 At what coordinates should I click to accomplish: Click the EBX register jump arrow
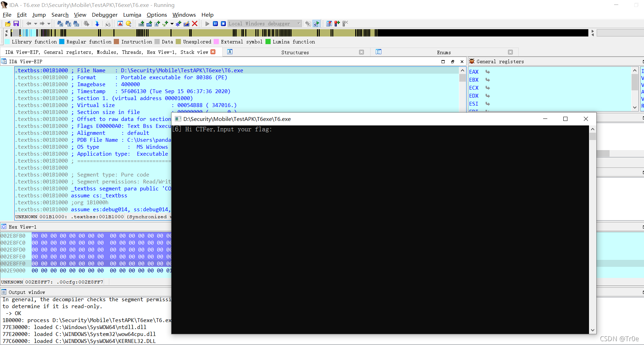click(488, 80)
